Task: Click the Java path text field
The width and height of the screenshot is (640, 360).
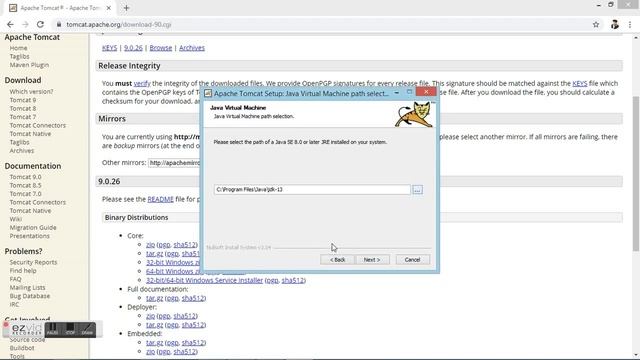Action: [x=312, y=189]
